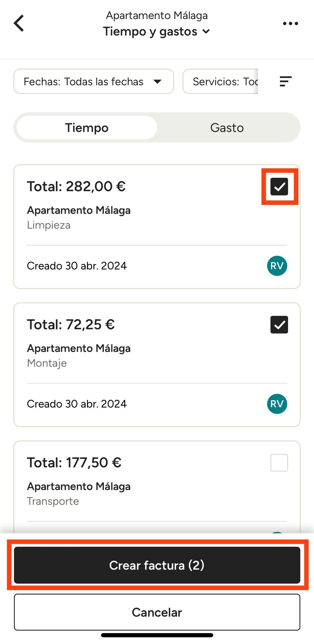Tap the bottom home indicator bar
The image size is (314, 644).
[x=157, y=635]
